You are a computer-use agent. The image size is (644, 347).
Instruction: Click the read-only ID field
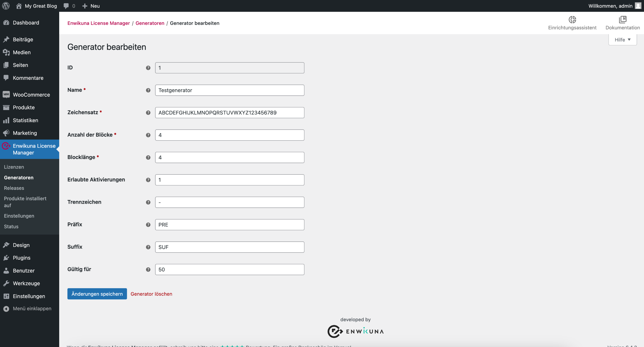click(x=230, y=68)
